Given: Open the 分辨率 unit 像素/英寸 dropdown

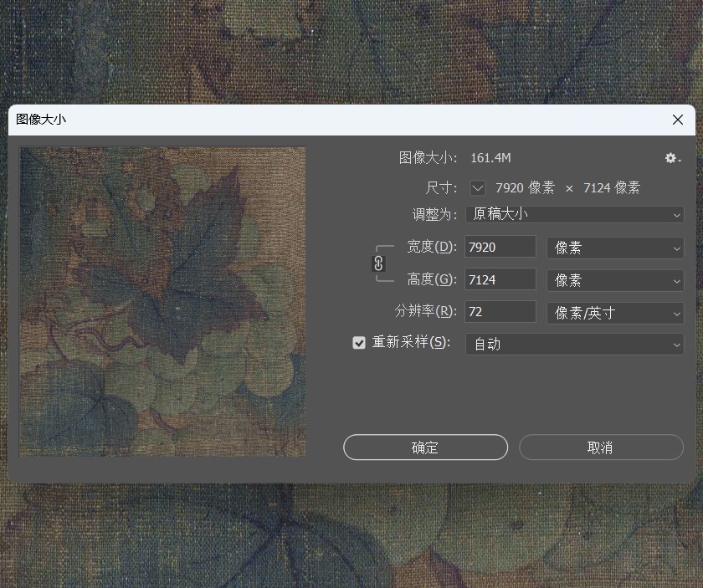Looking at the screenshot, I should [x=615, y=313].
